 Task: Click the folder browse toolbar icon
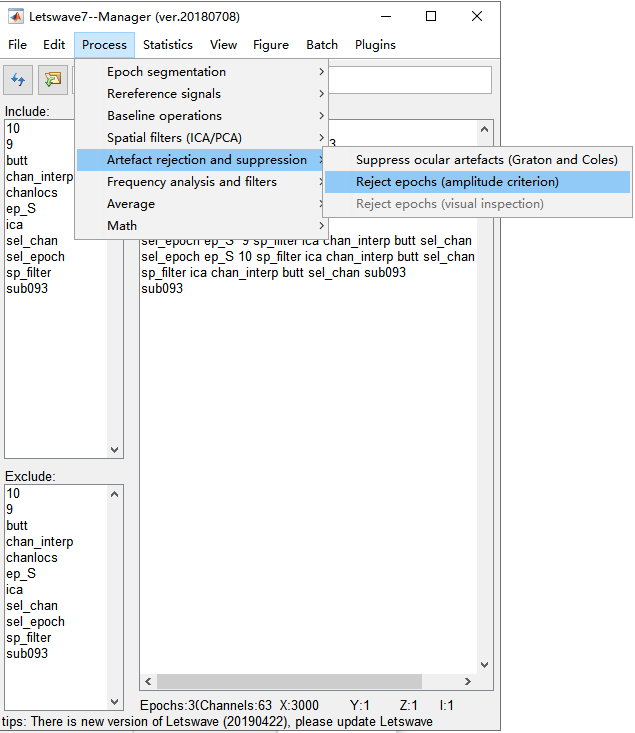(52, 79)
